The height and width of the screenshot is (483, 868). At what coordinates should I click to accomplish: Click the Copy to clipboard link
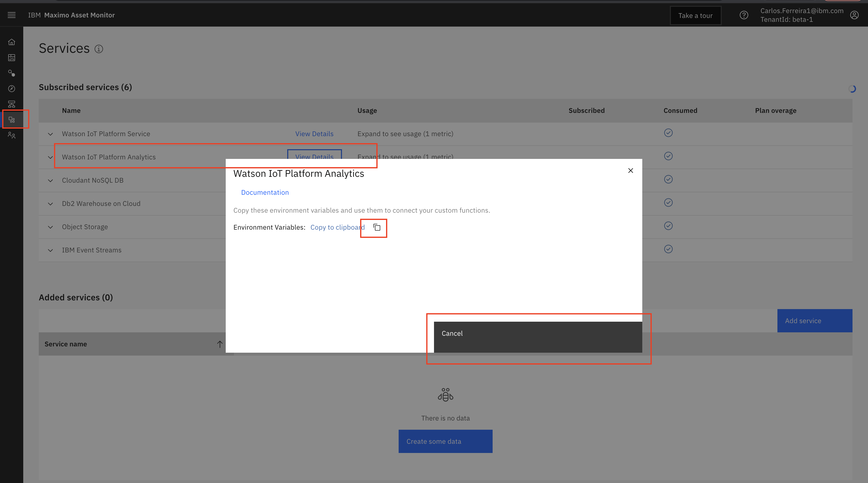(x=337, y=227)
